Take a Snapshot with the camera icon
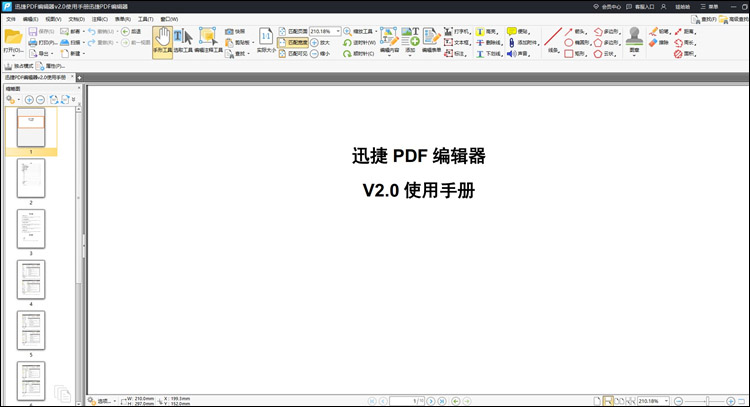Image resolution: width=750 pixels, height=407 pixels. 229,32
